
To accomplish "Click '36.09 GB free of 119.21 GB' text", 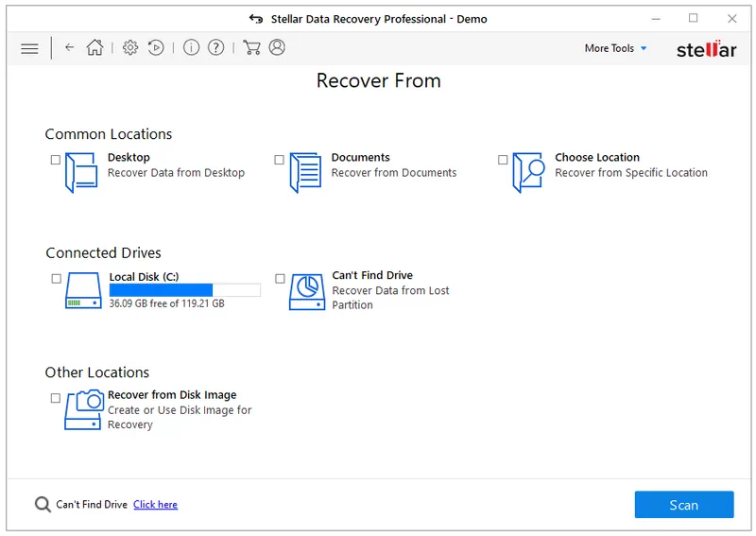I will click(x=167, y=303).
